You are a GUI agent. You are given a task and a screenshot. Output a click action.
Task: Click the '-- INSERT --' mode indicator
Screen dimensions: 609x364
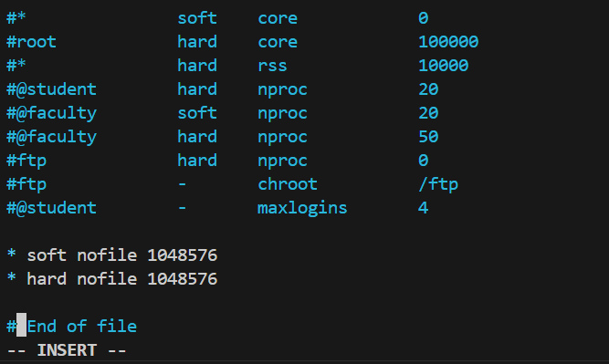67,350
